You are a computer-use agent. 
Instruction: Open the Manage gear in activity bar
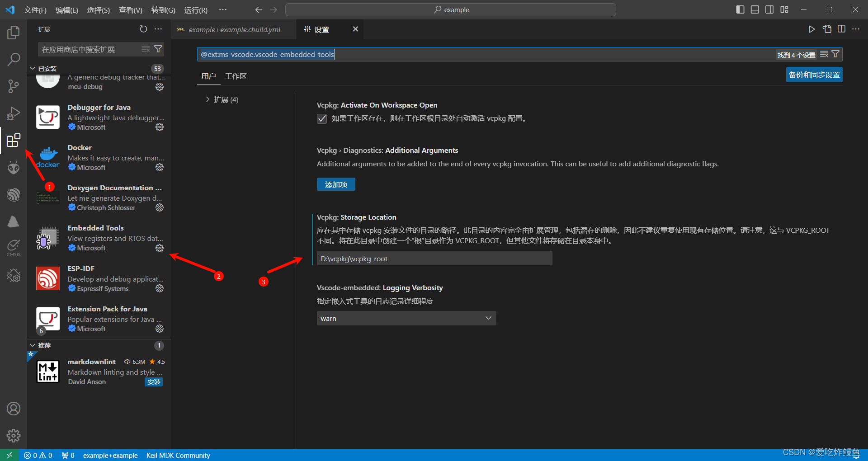(x=14, y=436)
